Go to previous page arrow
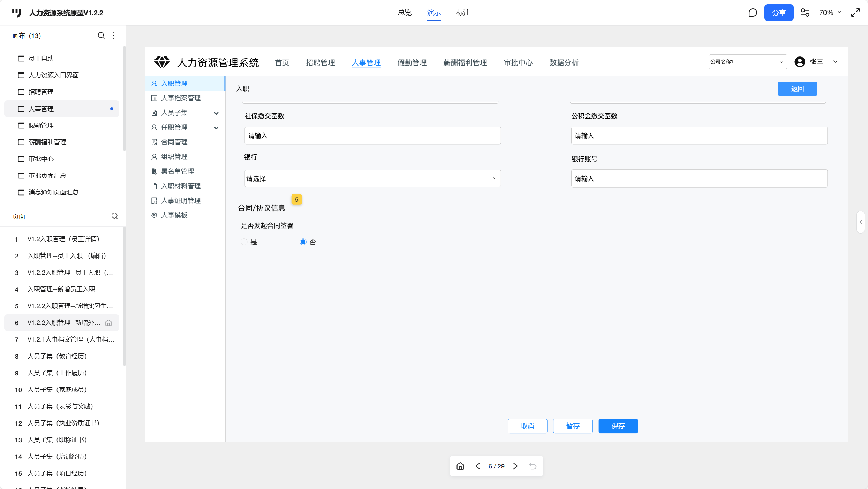868x489 pixels. (x=478, y=466)
